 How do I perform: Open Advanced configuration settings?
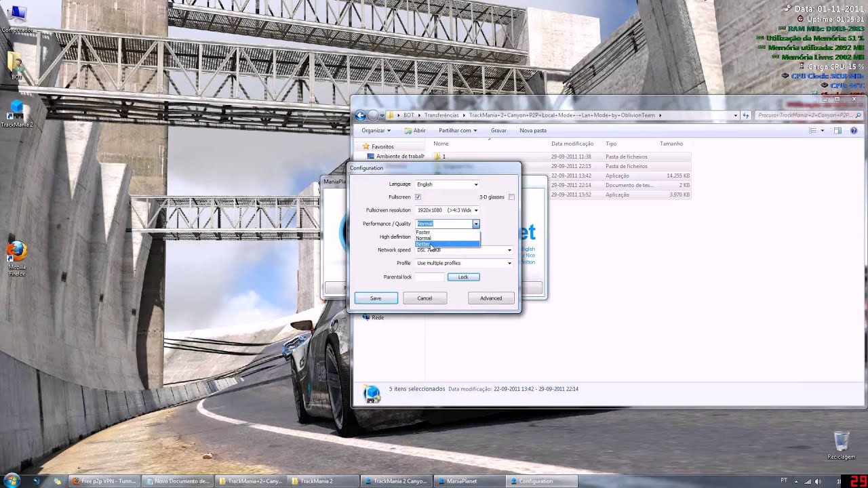pyautogui.click(x=491, y=298)
